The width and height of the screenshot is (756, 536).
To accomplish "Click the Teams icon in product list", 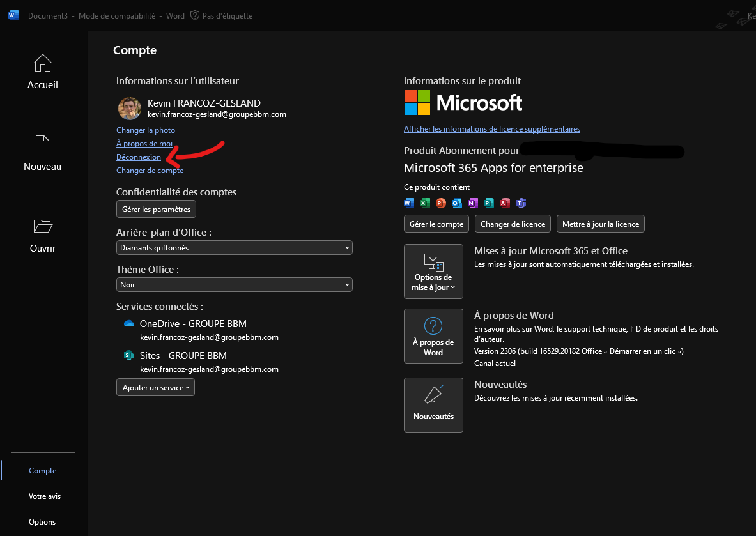I will 521,203.
